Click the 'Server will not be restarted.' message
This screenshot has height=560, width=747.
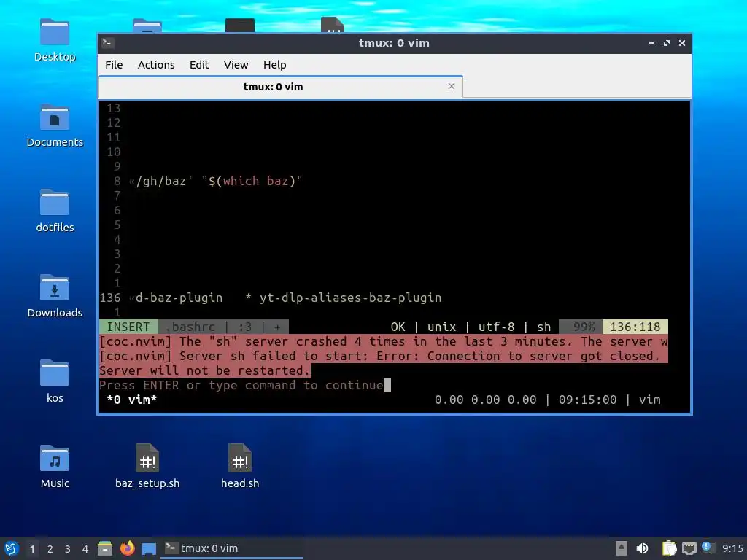coord(204,370)
